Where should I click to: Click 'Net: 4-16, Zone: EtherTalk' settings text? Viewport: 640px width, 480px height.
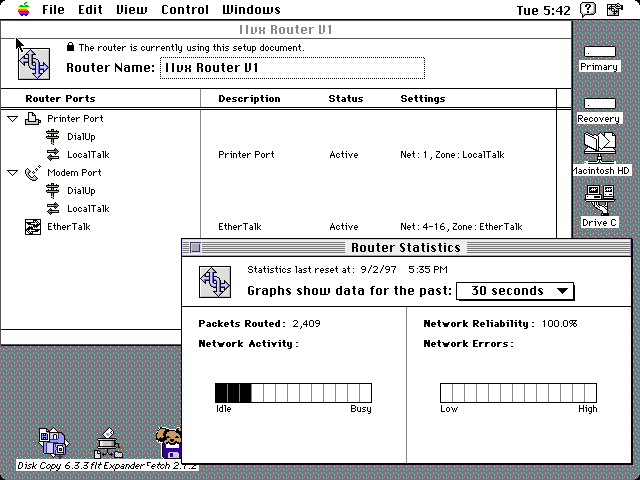461,227
